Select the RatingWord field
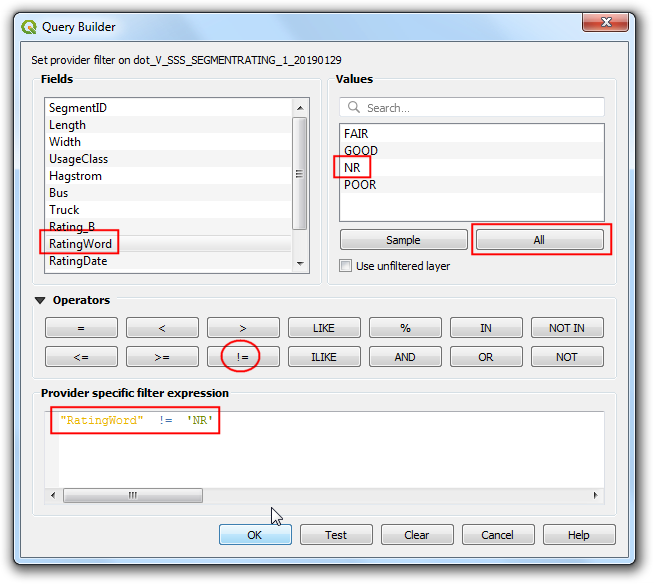This screenshot has width=654, height=584. pyautogui.click(x=80, y=243)
